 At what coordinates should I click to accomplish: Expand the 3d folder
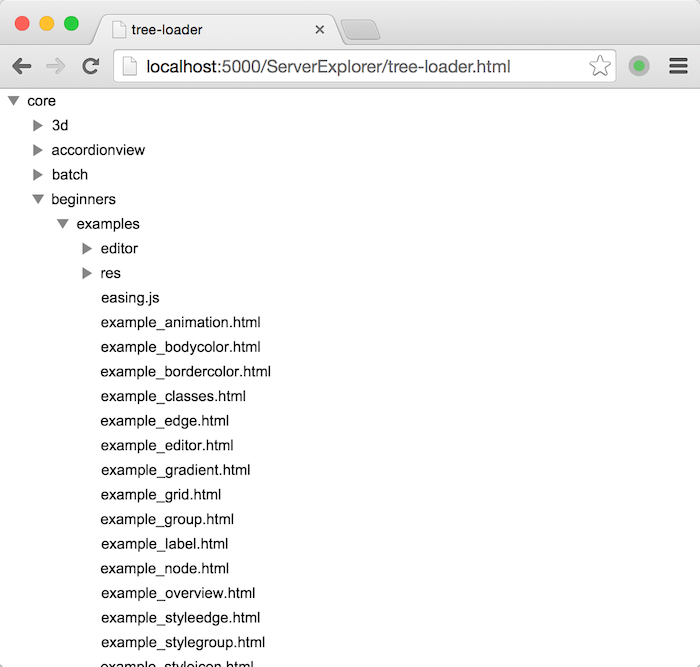click(38, 125)
